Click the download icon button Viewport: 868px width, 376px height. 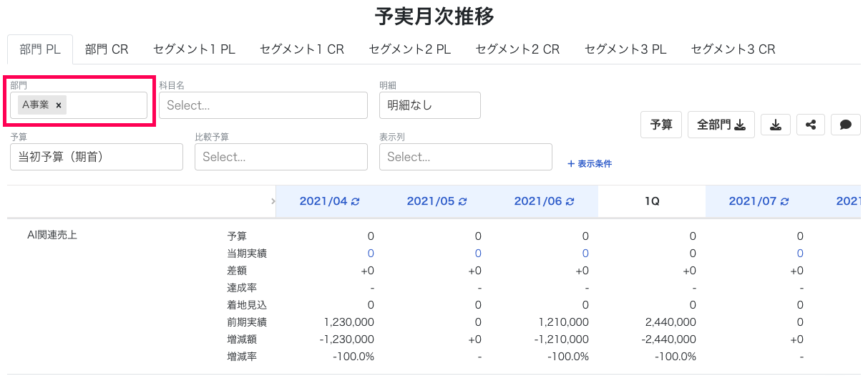pos(775,125)
